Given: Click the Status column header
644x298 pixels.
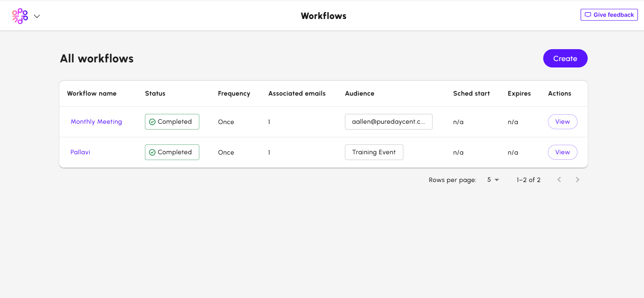Looking at the screenshot, I should pos(155,94).
